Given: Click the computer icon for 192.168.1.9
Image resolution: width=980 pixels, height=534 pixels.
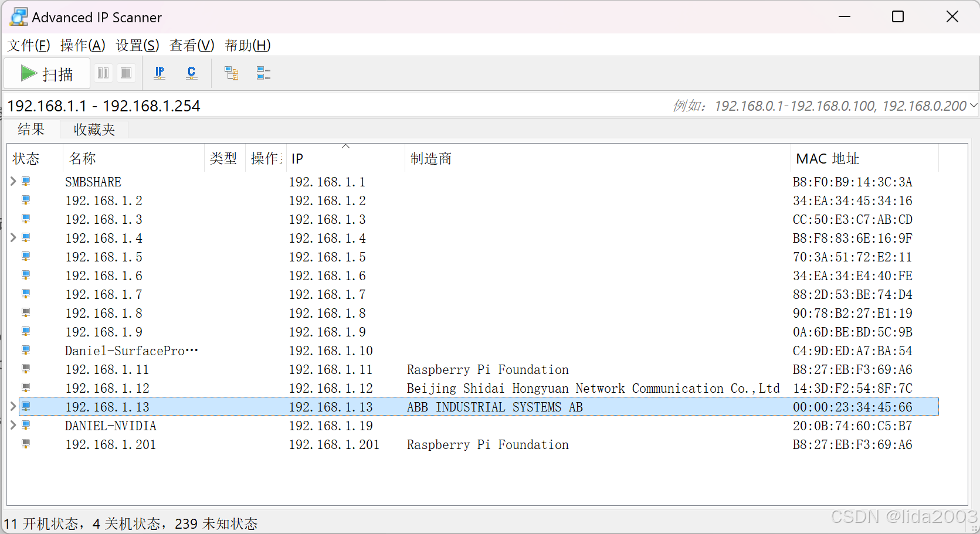Looking at the screenshot, I should (26, 332).
